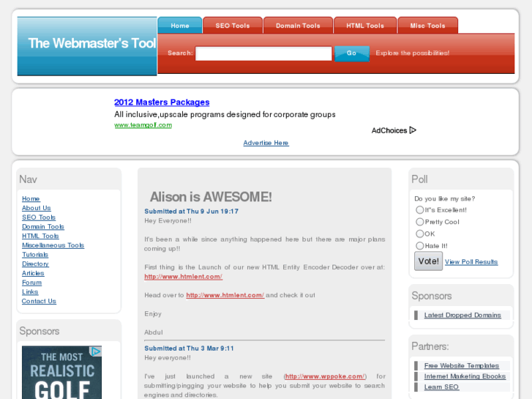The width and height of the screenshot is (532, 399).
Task: Open first htmlent.com link in post
Action: (x=183, y=277)
